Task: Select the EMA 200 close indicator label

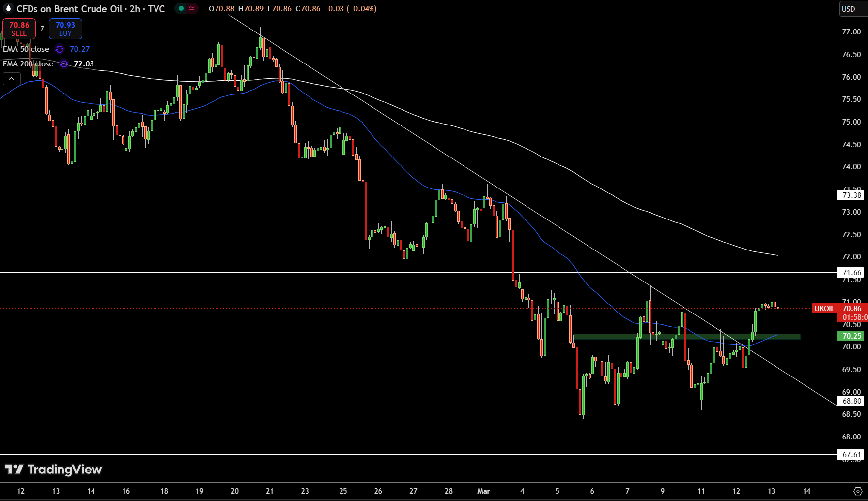Action: (28, 64)
